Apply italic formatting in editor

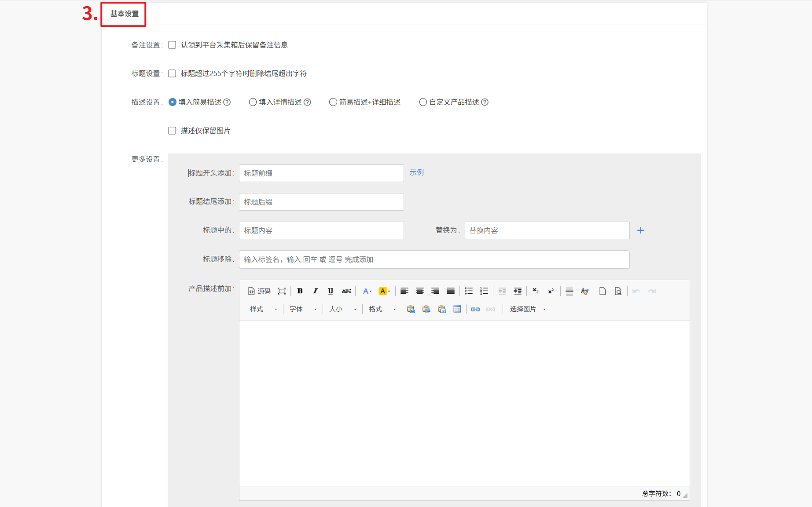pos(315,291)
